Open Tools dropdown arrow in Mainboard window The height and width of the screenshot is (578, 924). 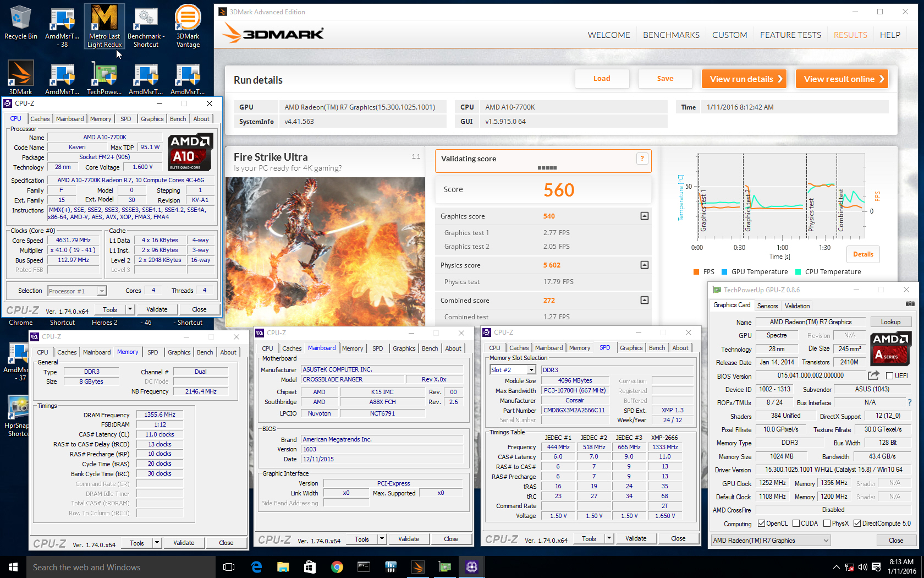click(x=382, y=539)
